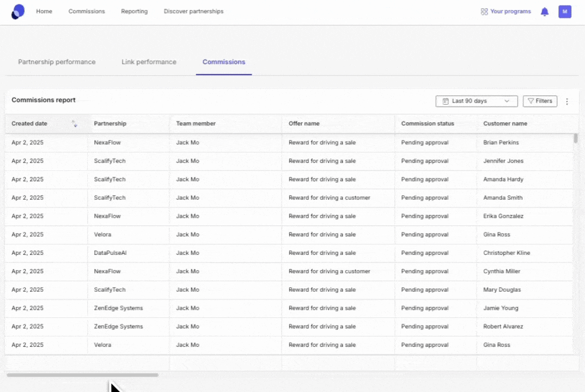The height and width of the screenshot is (392, 585).
Task: Open Discover partnerships menu item
Action: pyautogui.click(x=193, y=11)
